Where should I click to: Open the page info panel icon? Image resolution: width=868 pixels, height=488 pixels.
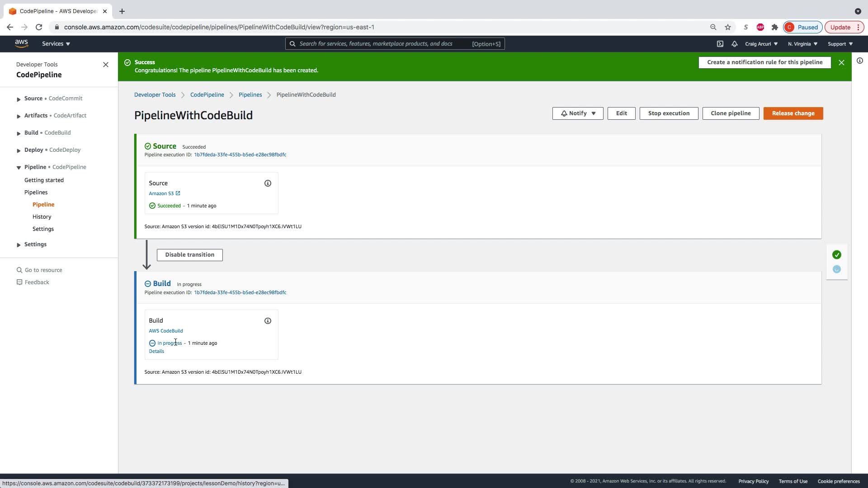point(860,61)
